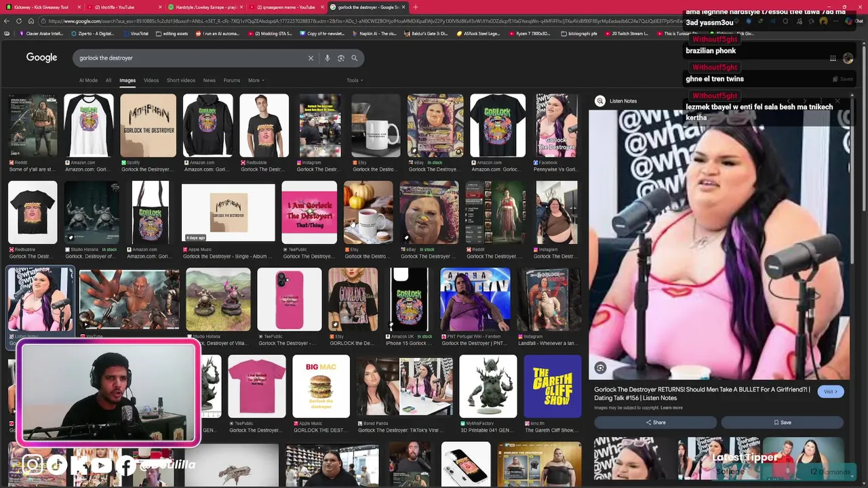
Task: Open browser favorites star icon
Action: [812, 21]
